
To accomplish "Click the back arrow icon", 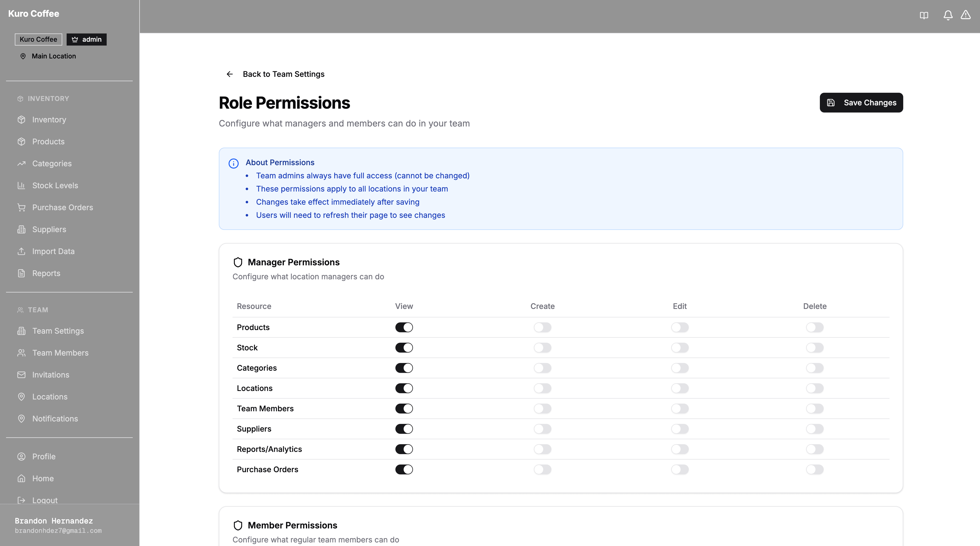I will 230,74.
